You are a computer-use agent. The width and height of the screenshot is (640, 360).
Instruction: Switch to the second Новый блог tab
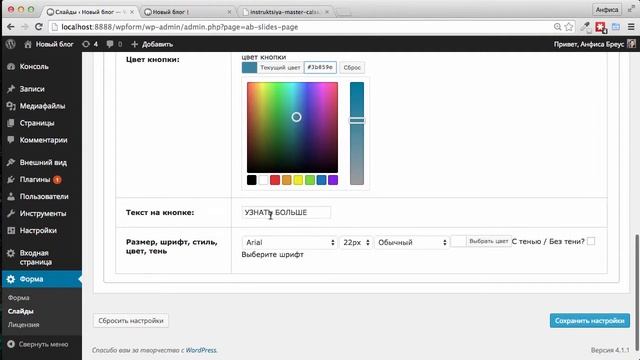pyautogui.click(x=188, y=12)
